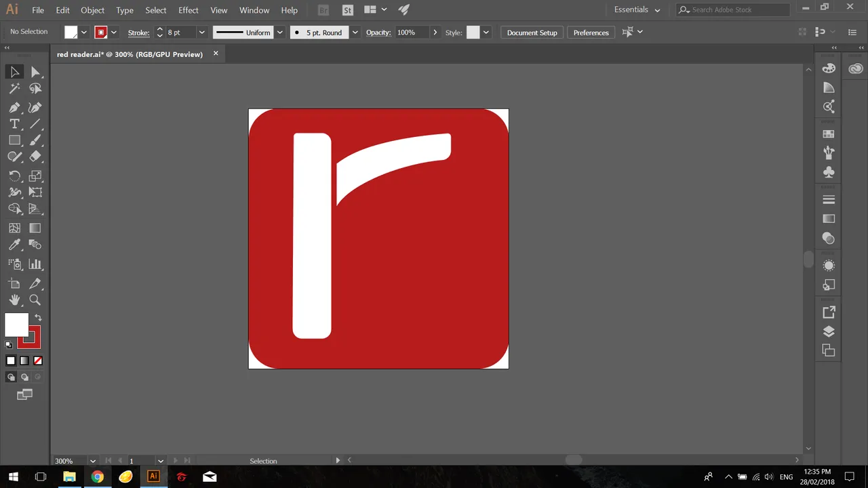Select the Mesh tool
Image resolution: width=868 pixels, height=488 pixels.
coord(14,228)
